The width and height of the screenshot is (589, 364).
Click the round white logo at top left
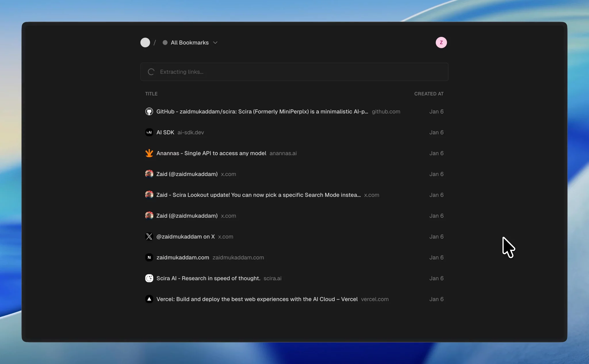(145, 43)
